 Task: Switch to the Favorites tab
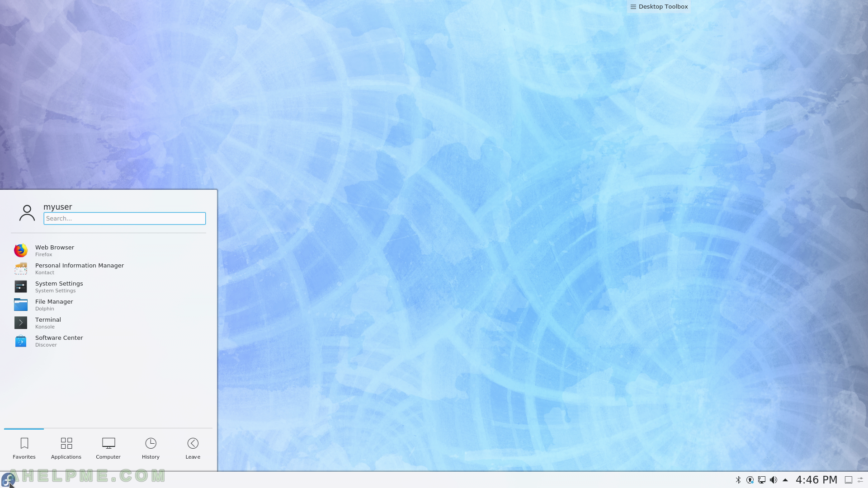pyautogui.click(x=24, y=448)
